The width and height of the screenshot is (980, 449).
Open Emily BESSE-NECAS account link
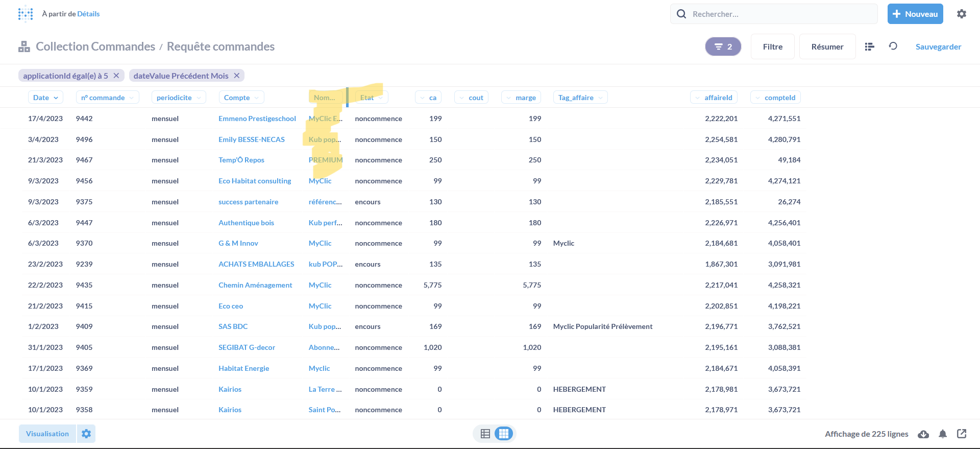(x=252, y=139)
